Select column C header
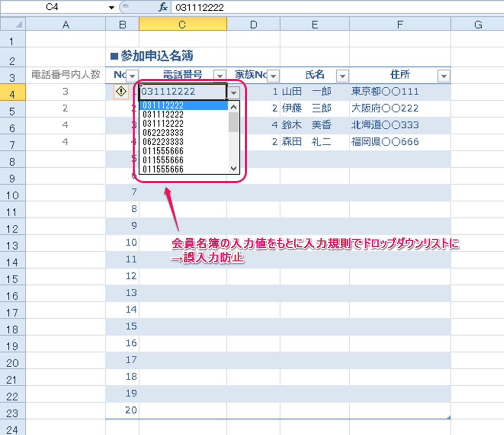 tap(182, 24)
